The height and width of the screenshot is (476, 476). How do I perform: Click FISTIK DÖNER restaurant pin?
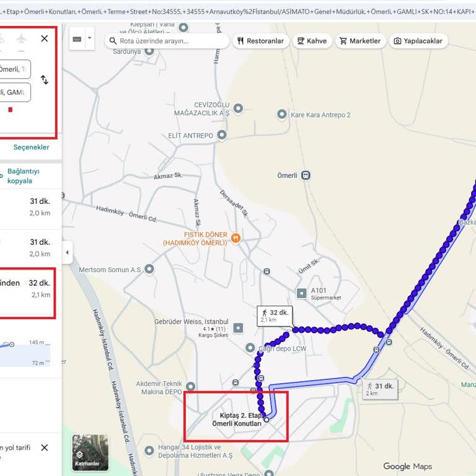(x=236, y=238)
